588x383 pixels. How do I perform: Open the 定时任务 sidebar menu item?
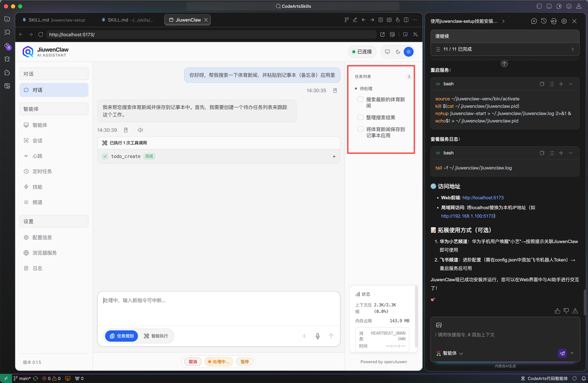54,171
